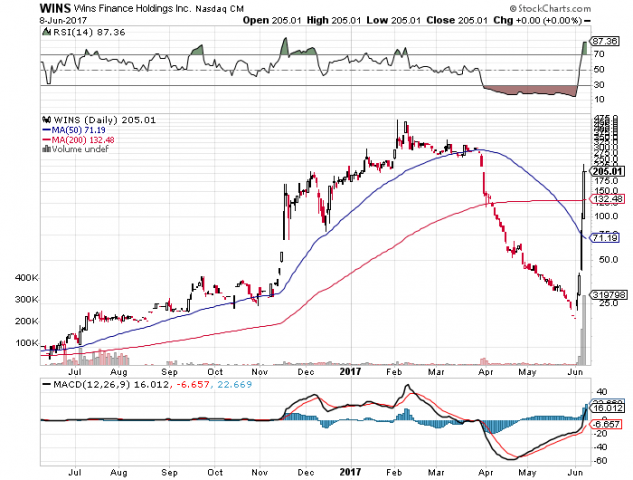This screenshot has height=480, width=633.
Task: Click the High 205.01 value
Action: tap(334, 20)
